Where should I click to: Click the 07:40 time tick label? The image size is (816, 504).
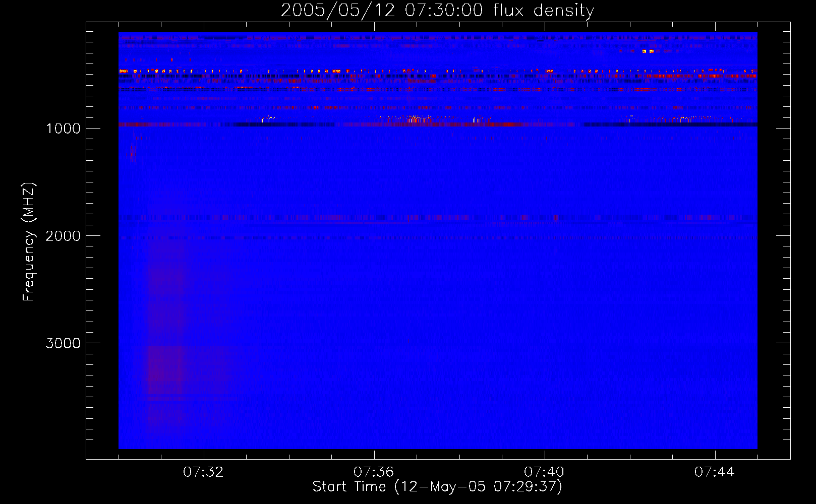544,472
